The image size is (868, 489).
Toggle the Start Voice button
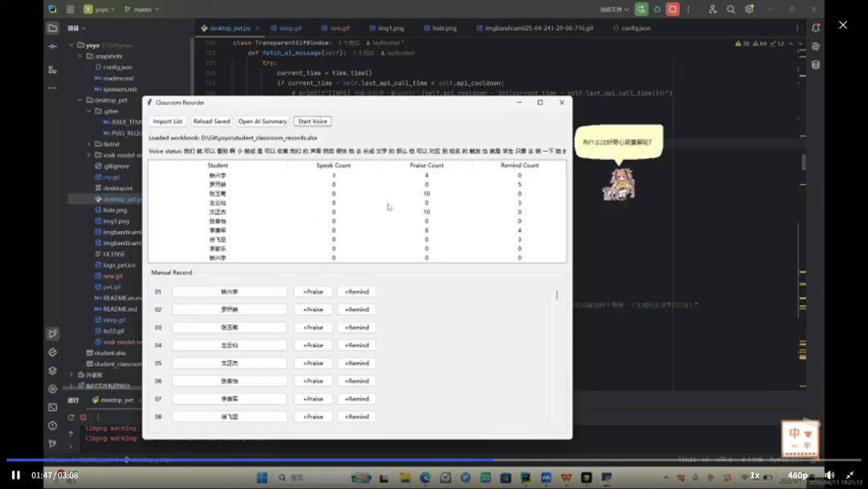tap(312, 121)
